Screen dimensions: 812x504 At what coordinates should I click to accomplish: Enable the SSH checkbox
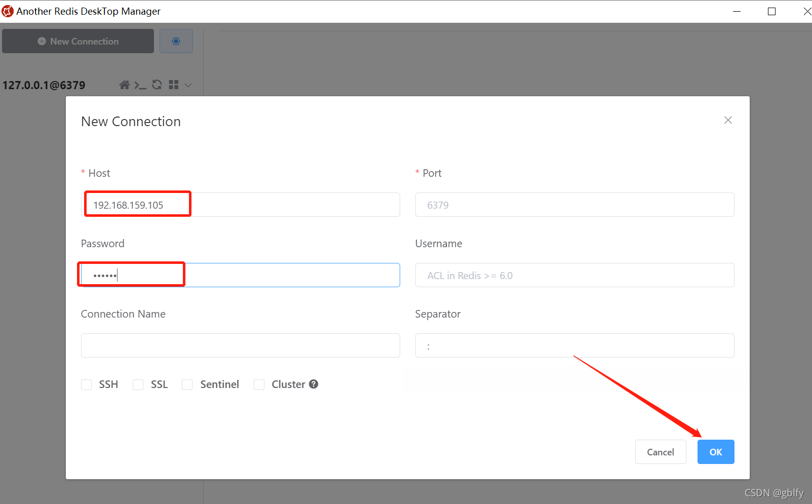click(x=87, y=384)
